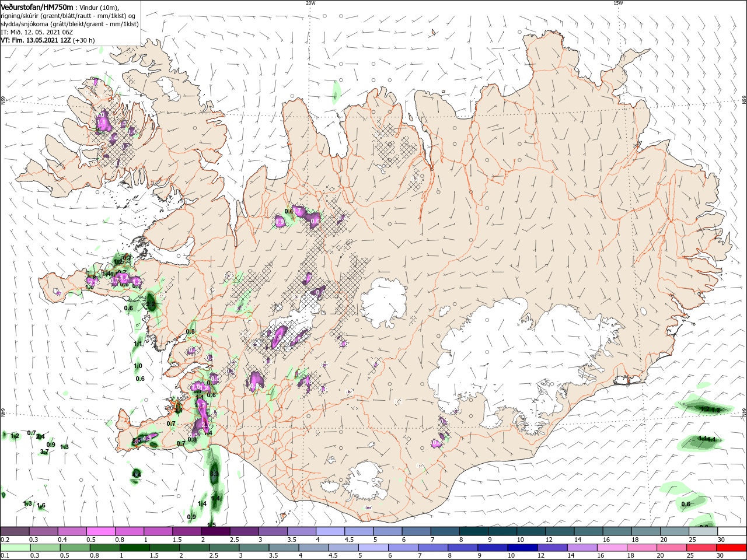Screen dimensions: 747x560
Task: Pick the white snow-scale swatch labeled 30
Action: (732, 531)
